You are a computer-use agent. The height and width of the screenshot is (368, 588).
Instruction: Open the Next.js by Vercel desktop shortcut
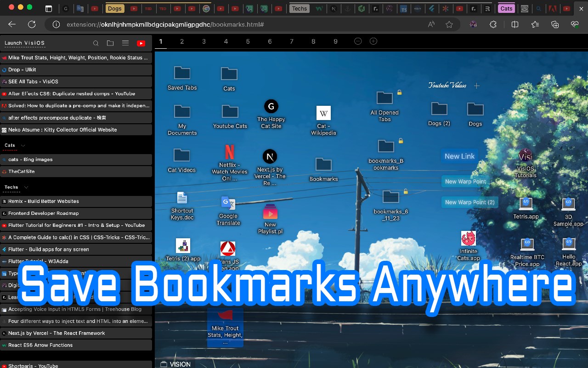[x=270, y=167]
